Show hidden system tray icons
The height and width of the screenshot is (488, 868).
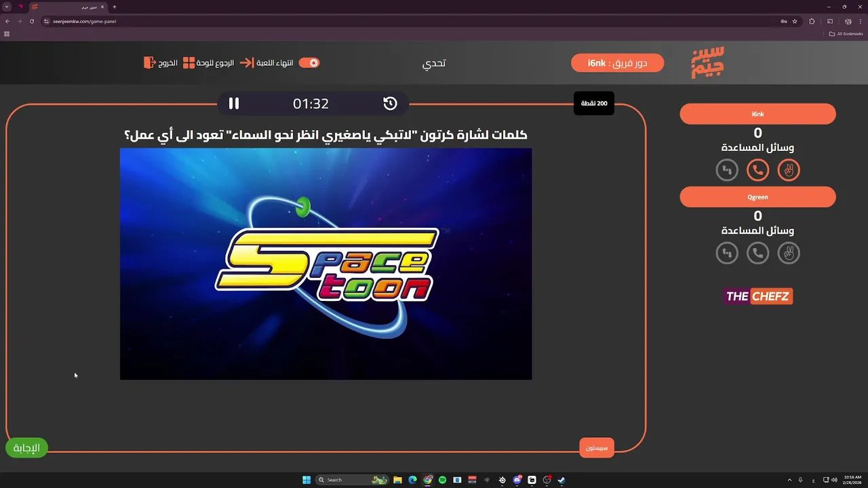(x=789, y=480)
